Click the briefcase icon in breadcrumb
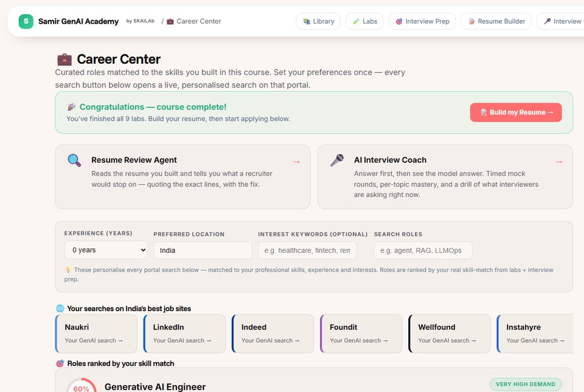Image resolution: width=584 pixels, height=392 pixels. pyautogui.click(x=170, y=21)
